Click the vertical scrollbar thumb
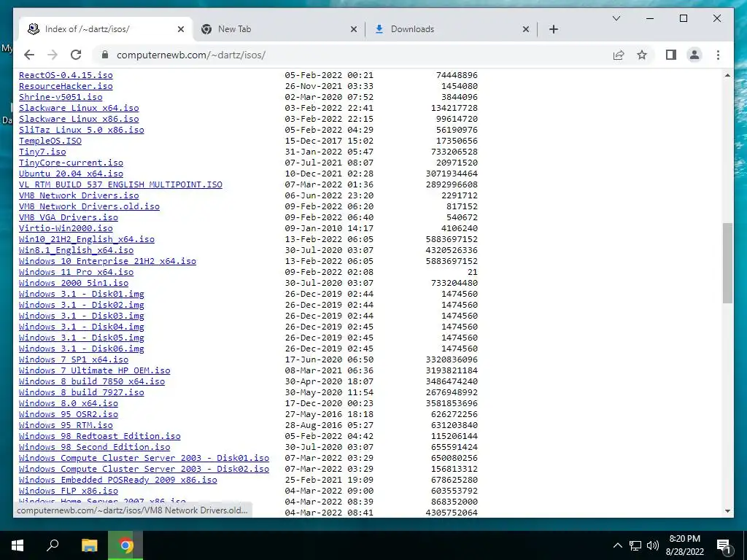This screenshot has height=560, width=747. coord(727,262)
